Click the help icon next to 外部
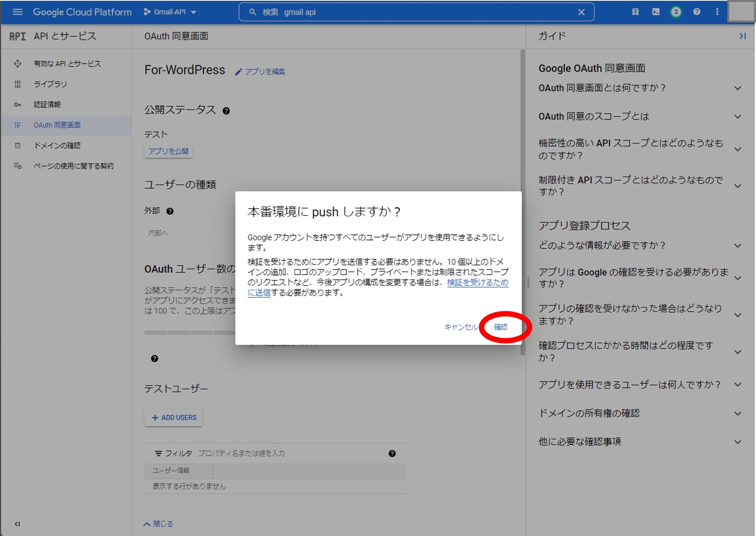Viewport: 756px width, 536px height. 170,211
